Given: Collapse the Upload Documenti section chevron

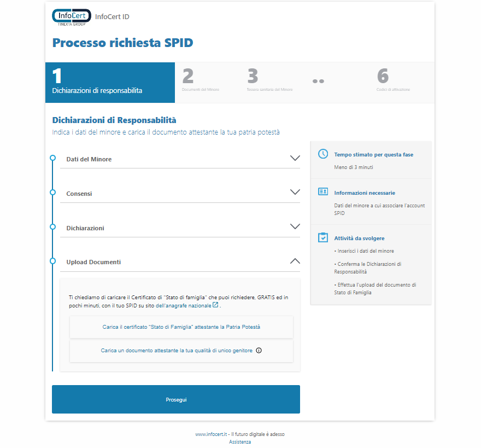Looking at the screenshot, I should click(x=295, y=261).
